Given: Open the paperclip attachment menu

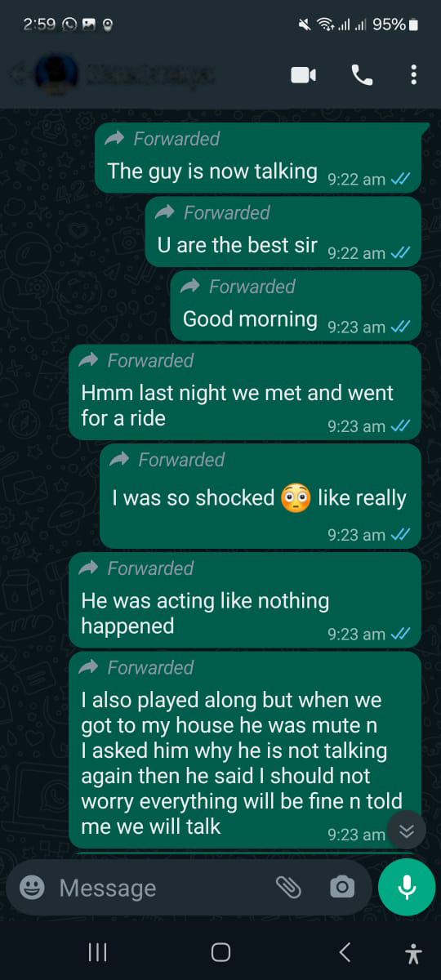Looking at the screenshot, I should point(288,887).
